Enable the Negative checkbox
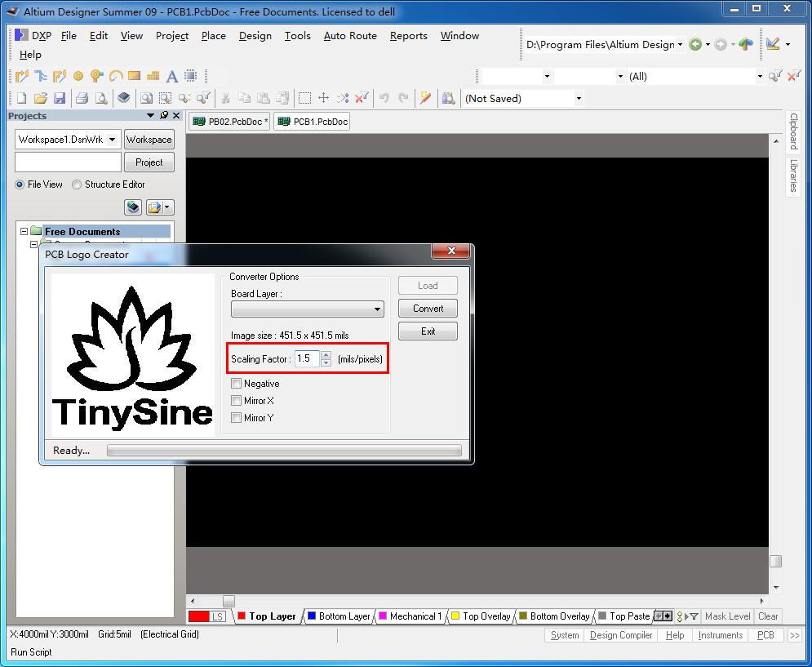This screenshot has height=667, width=812. tap(237, 384)
